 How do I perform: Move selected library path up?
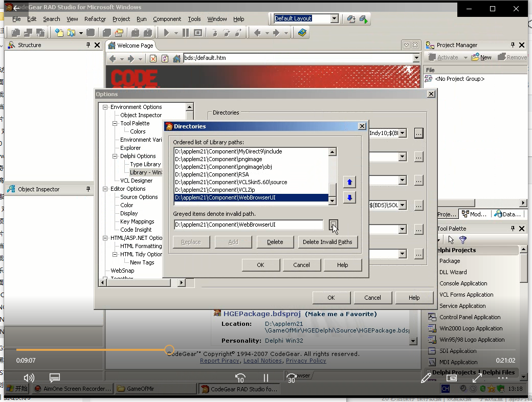click(349, 182)
